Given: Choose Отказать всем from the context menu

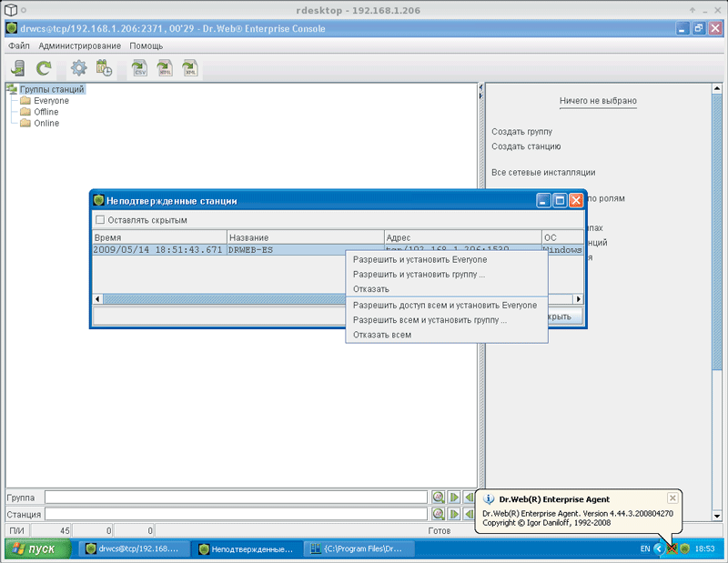Looking at the screenshot, I should coord(447,335).
